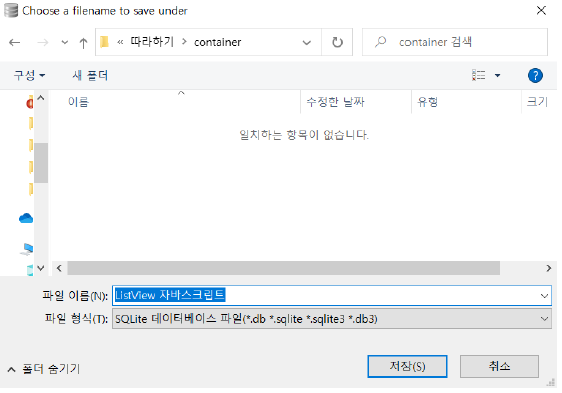Create a folder with 새 폴더
The width and height of the screenshot is (562, 393).
point(90,75)
